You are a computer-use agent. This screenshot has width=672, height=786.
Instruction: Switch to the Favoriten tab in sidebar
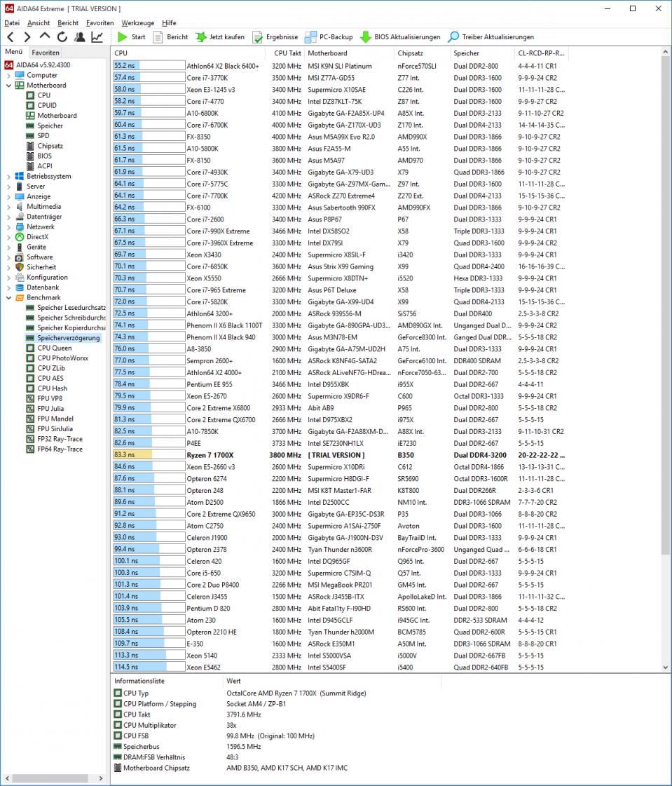pyautogui.click(x=45, y=52)
